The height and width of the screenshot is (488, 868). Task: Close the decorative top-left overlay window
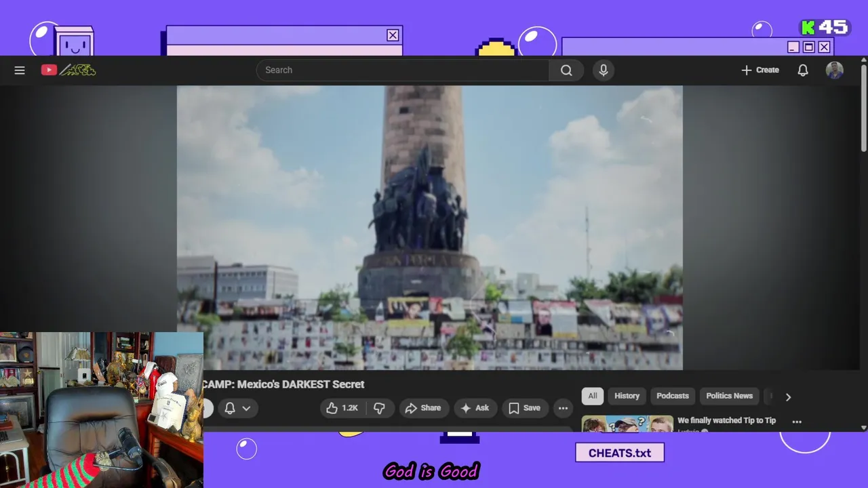(393, 35)
